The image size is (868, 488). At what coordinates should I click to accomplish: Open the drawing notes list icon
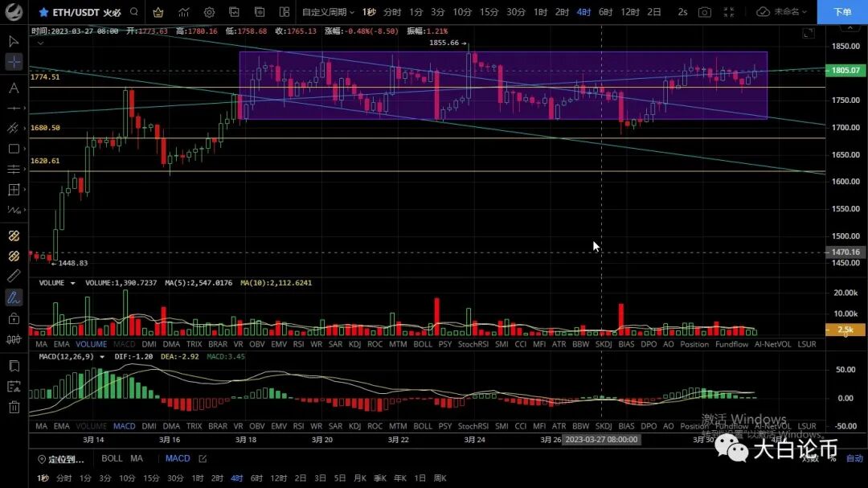tap(14, 387)
